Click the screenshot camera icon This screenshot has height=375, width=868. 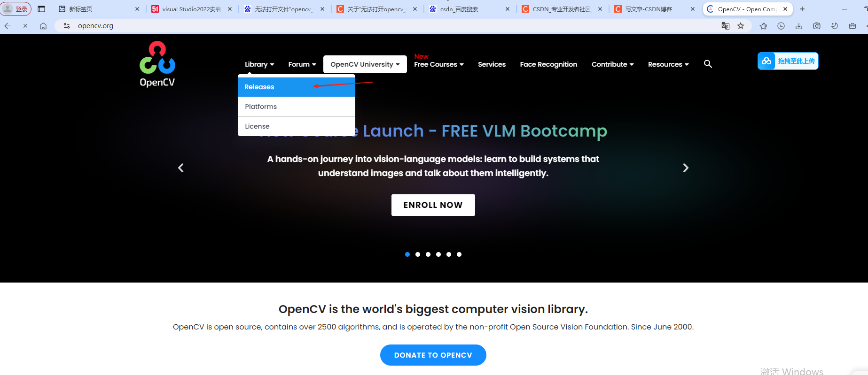click(x=817, y=26)
